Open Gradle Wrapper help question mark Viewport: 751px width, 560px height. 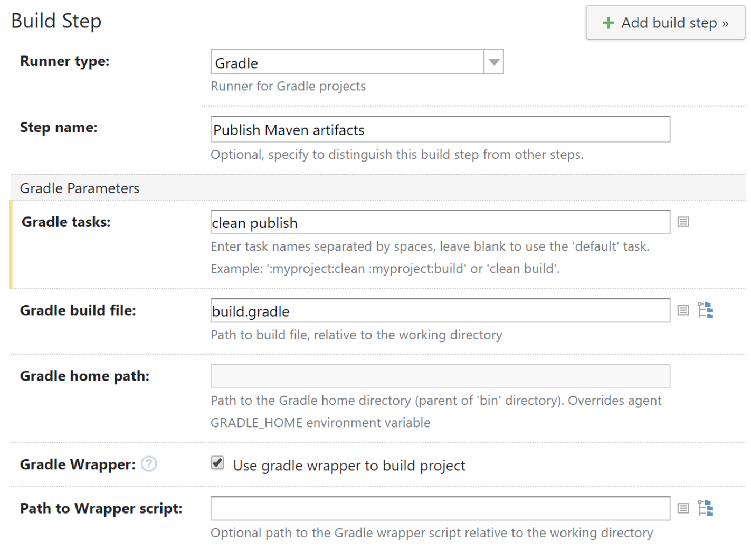click(149, 464)
